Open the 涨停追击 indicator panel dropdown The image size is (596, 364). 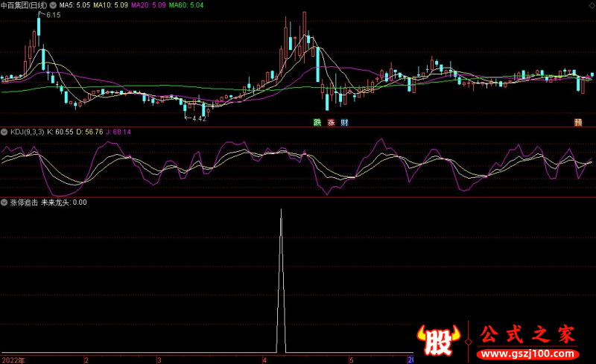click(x=4, y=202)
